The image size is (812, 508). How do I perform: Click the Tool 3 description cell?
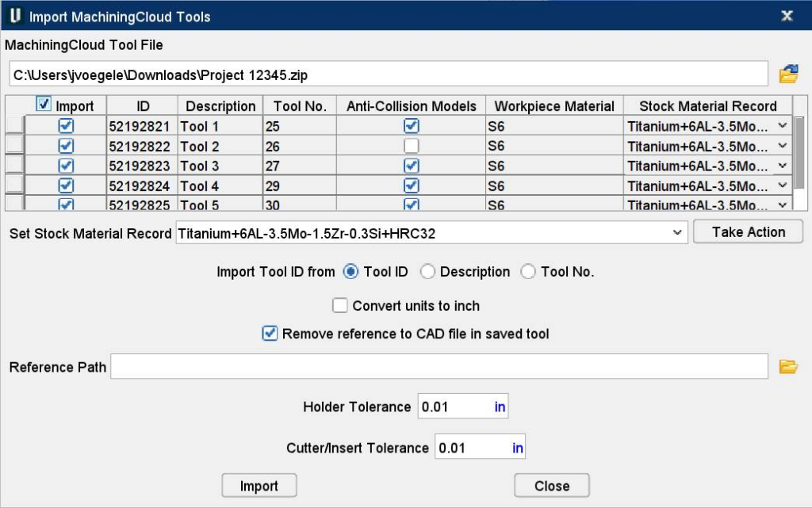pyautogui.click(x=220, y=166)
